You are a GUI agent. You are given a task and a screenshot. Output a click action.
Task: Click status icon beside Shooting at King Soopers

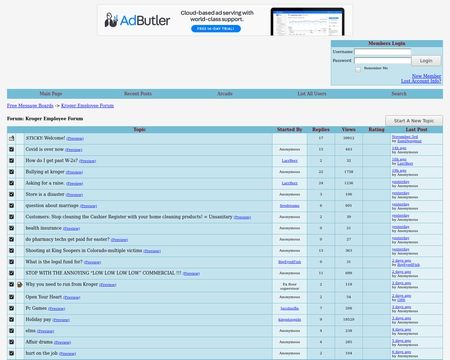click(12, 250)
